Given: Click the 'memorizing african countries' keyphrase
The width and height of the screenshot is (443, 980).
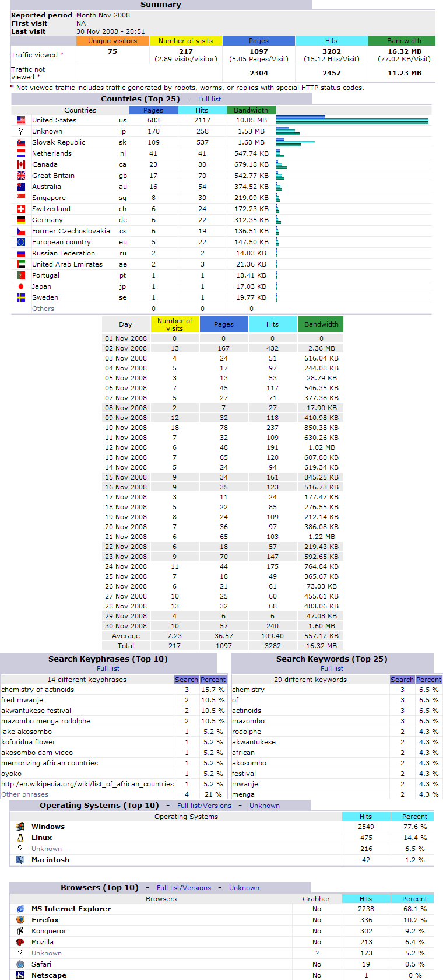Looking at the screenshot, I should tap(50, 763).
